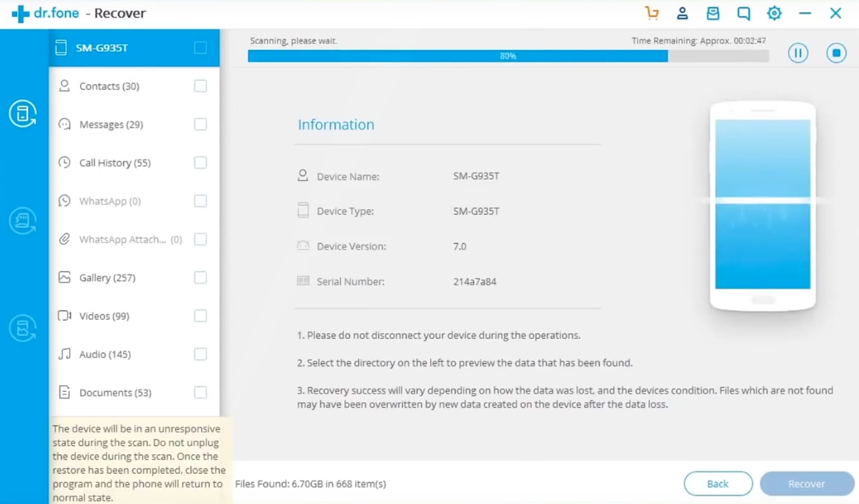Open the Call History (55) category
The image size is (859, 504).
pyautogui.click(x=114, y=163)
